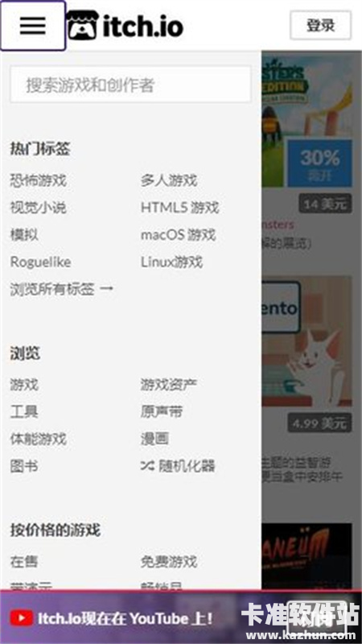Open 视觉小说 tag
Image resolution: width=362 pixels, height=644 pixels.
click(x=38, y=208)
